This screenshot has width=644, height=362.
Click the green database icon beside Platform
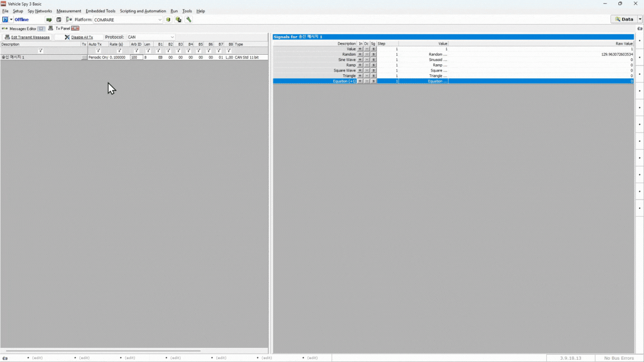(x=168, y=20)
